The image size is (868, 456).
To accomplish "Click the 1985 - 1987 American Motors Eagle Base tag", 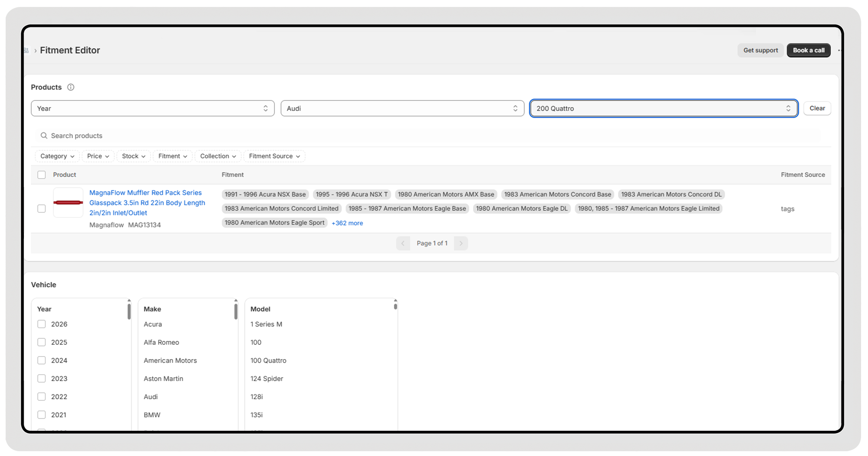I will tap(407, 209).
